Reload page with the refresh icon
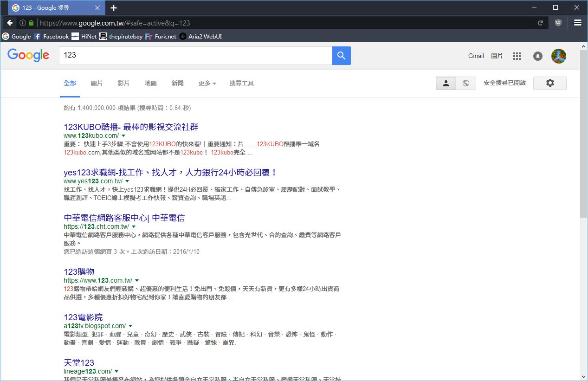The image size is (588, 381). click(x=540, y=23)
